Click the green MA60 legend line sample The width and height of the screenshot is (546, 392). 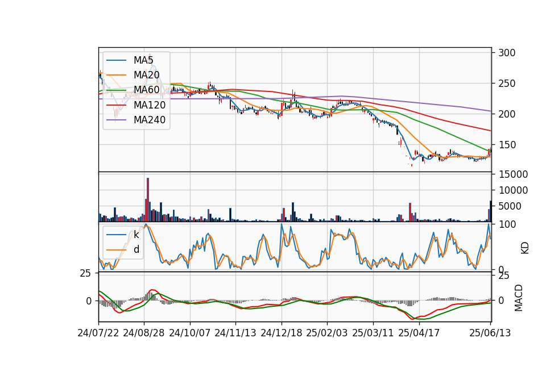tap(116, 90)
